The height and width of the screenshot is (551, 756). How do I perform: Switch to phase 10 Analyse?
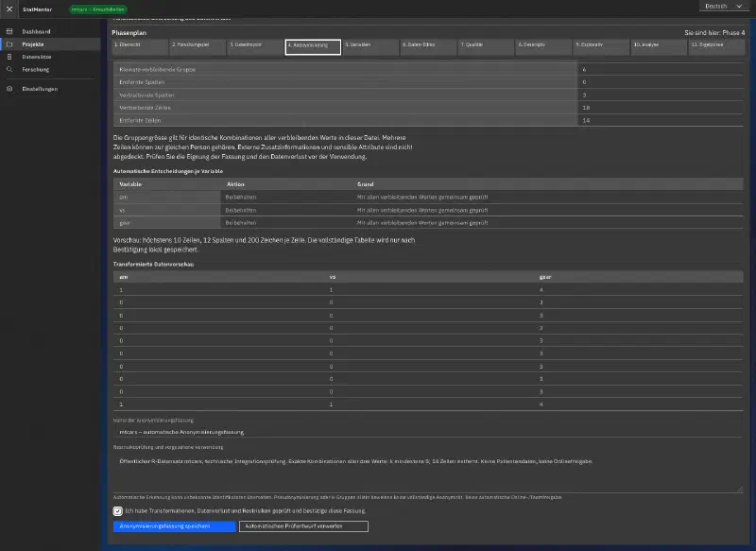click(659, 46)
